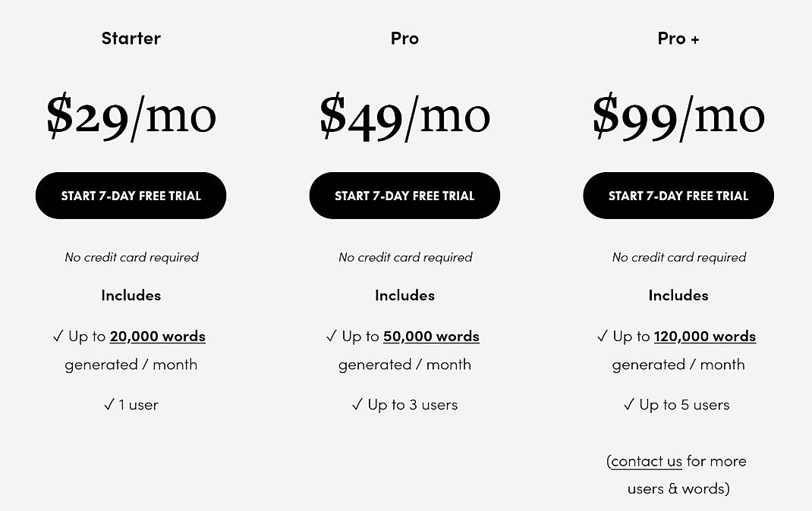Open the contact us link
This screenshot has height=511, width=812.
tap(646, 461)
